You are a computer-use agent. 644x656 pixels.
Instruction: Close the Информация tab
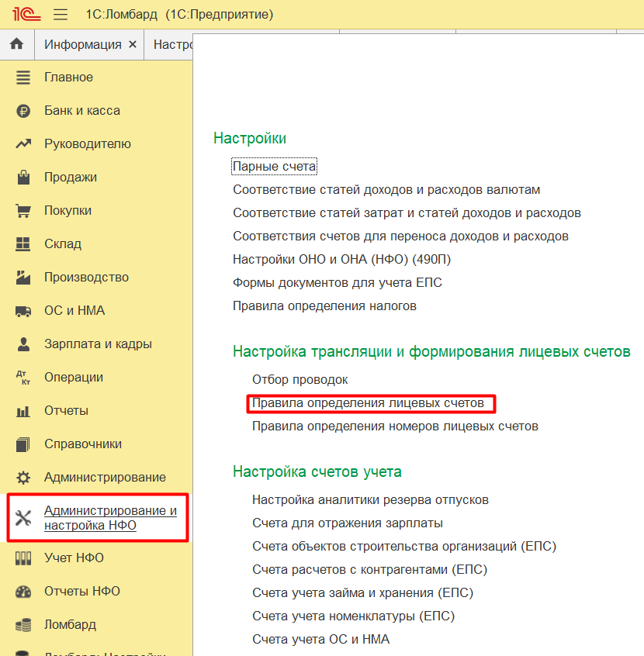point(133,44)
